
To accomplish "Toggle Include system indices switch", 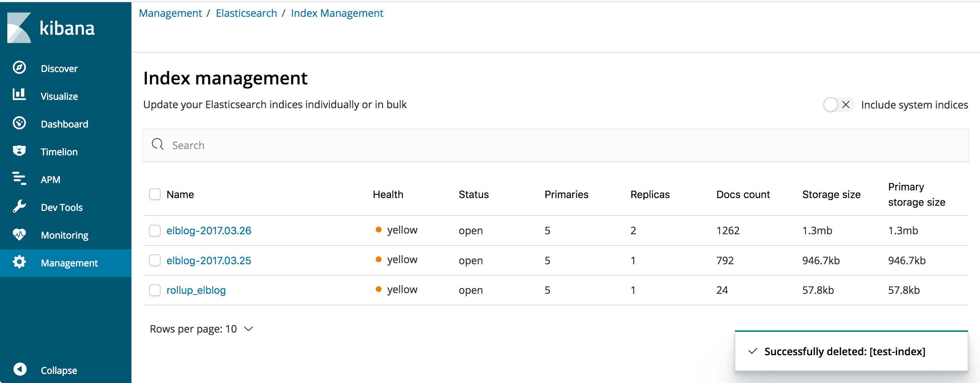I will pyautogui.click(x=839, y=105).
